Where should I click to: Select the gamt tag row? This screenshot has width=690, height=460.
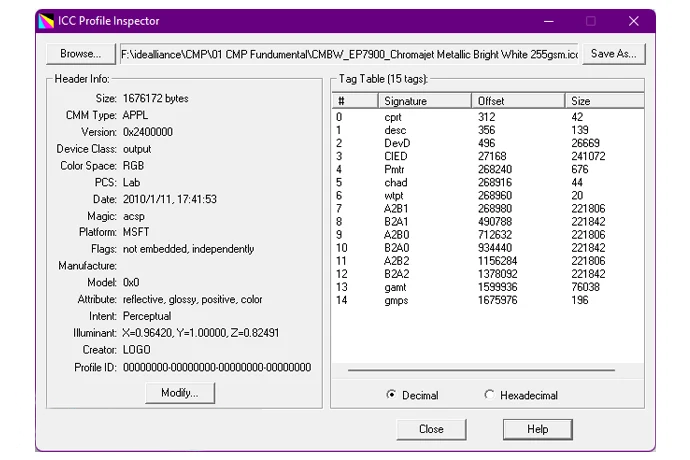click(x=488, y=287)
